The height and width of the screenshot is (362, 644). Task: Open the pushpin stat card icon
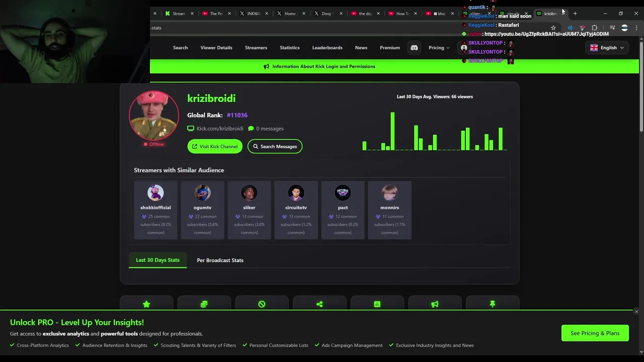pyautogui.click(x=493, y=304)
